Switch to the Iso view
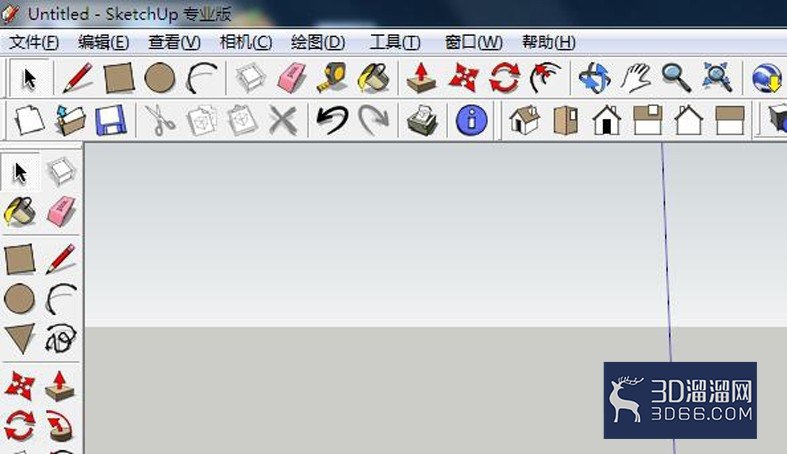 pyautogui.click(x=524, y=120)
